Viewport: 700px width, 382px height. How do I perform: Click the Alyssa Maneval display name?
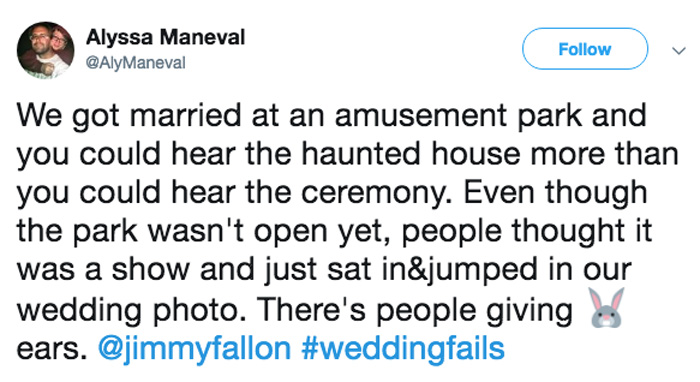[x=165, y=37]
